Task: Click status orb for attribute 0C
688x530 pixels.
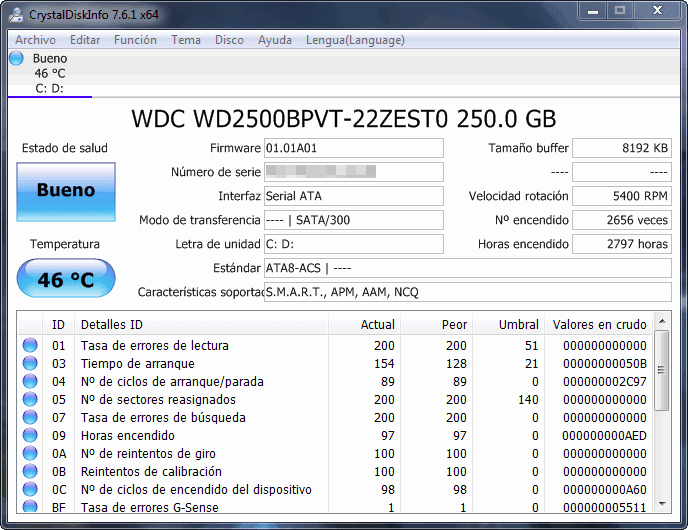Action: [30, 489]
